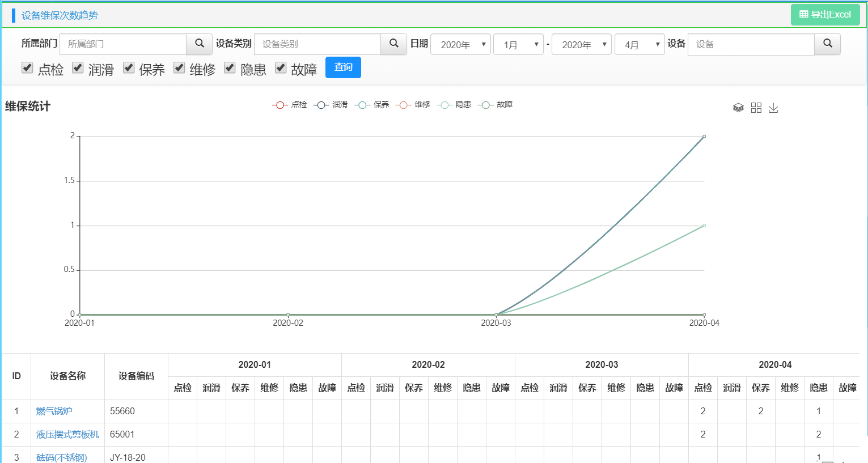The width and height of the screenshot is (868, 463).
Task: Download the chart as image
Action: pos(773,108)
